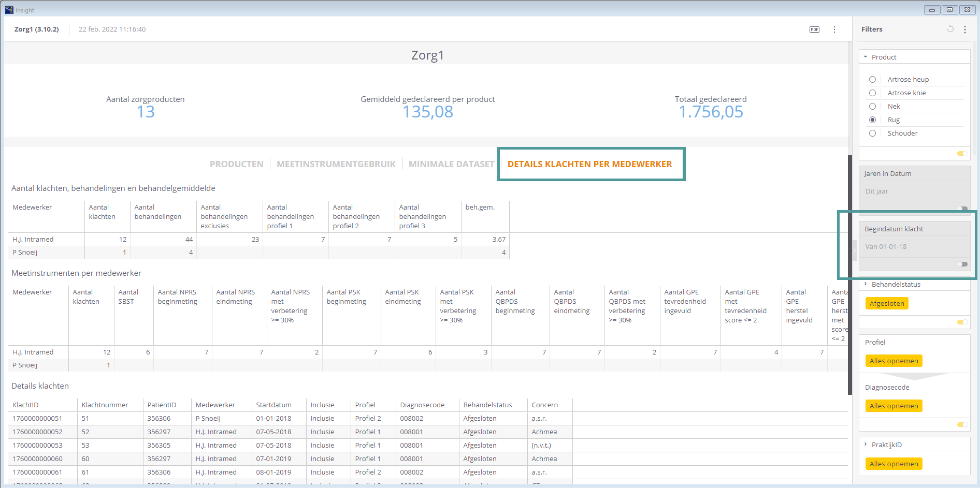The height and width of the screenshot is (488, 980).
Task: Select the Artrose knie product radio
Action: coord(872,93)
